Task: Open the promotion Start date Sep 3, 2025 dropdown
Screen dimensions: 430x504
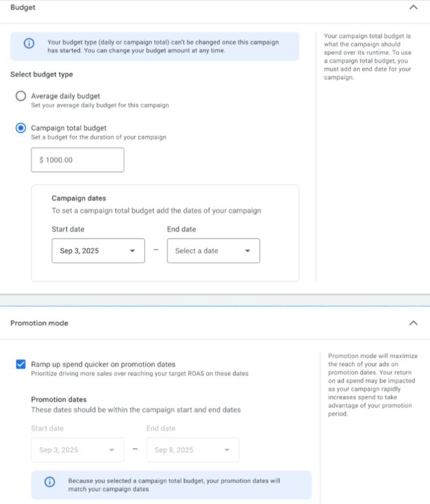Action: (x=77, y=450)
